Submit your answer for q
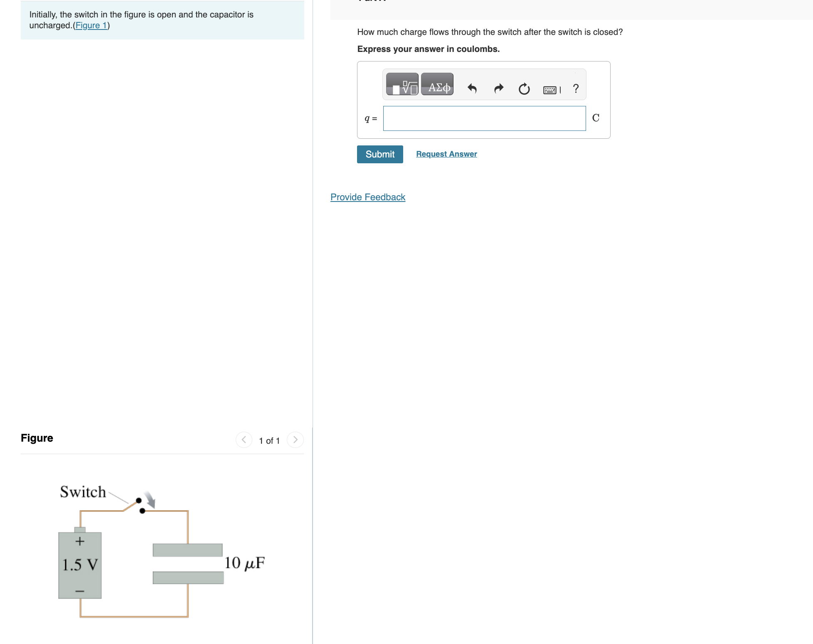The image size is (813, 644). 379,154
